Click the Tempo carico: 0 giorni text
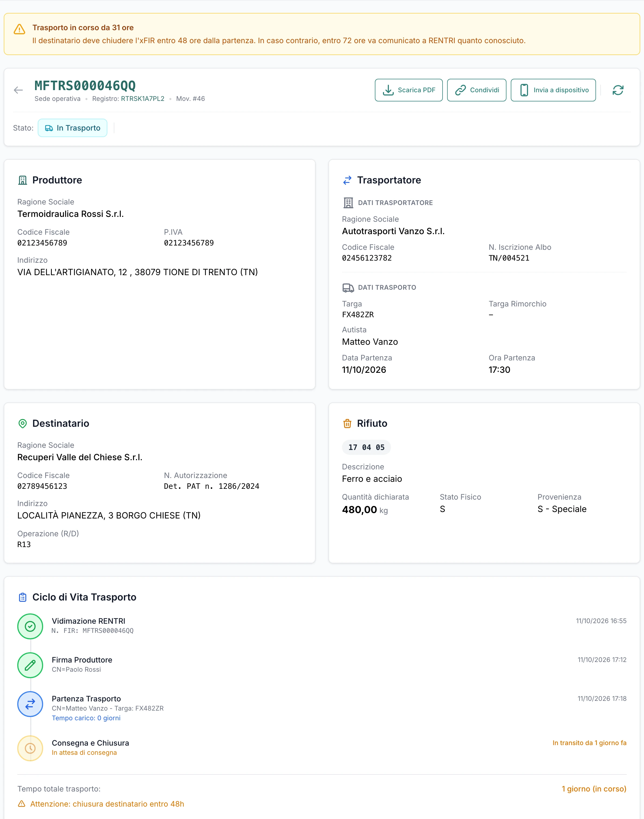 (x=86, y=718)
